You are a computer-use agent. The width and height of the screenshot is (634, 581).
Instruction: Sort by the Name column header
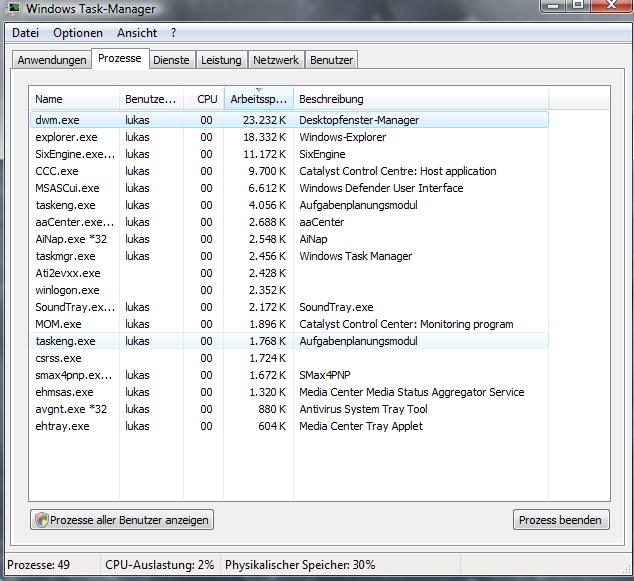tap(74, 99)
